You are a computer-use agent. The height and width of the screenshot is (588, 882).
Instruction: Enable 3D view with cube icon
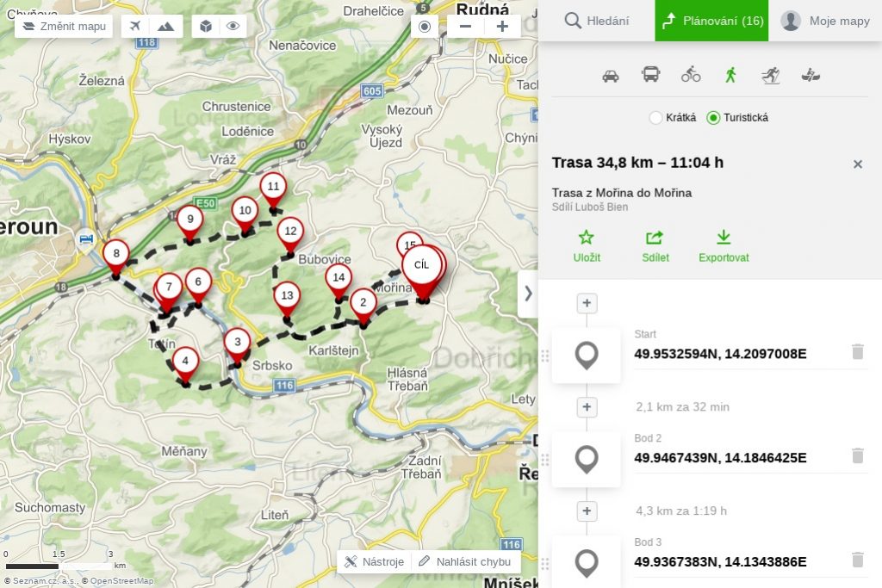coord(205,27)
